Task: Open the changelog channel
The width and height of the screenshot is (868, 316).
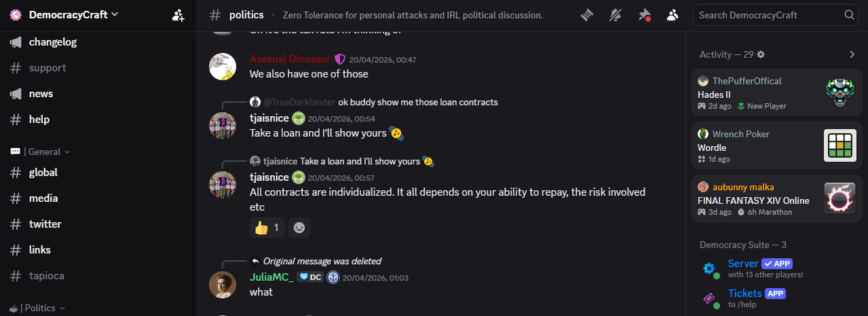Action: [52, 42]
